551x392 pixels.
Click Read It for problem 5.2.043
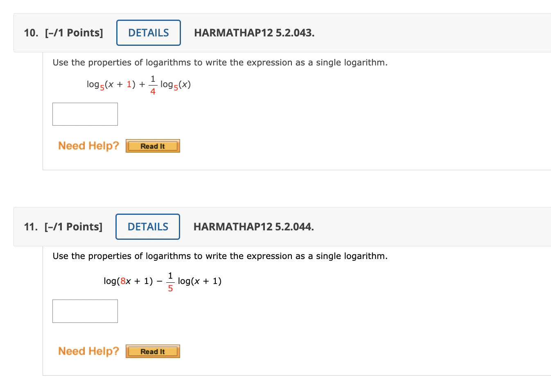(x=152, y=146)
